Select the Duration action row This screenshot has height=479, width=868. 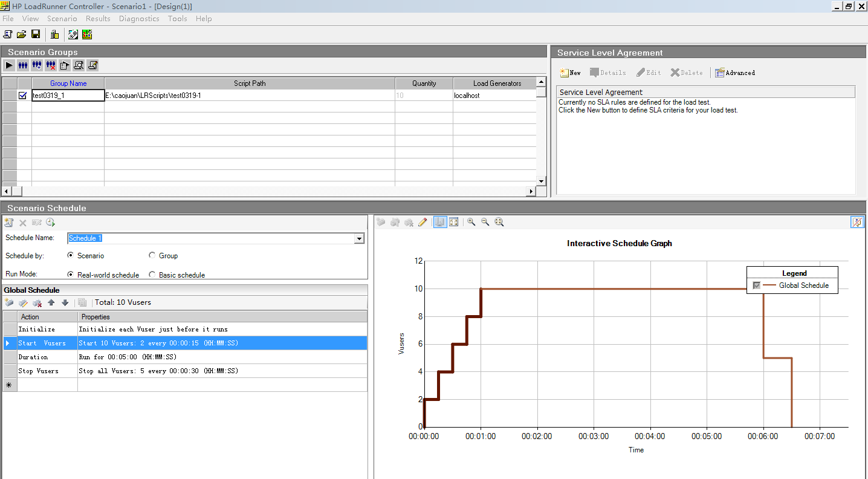point(185,357)
